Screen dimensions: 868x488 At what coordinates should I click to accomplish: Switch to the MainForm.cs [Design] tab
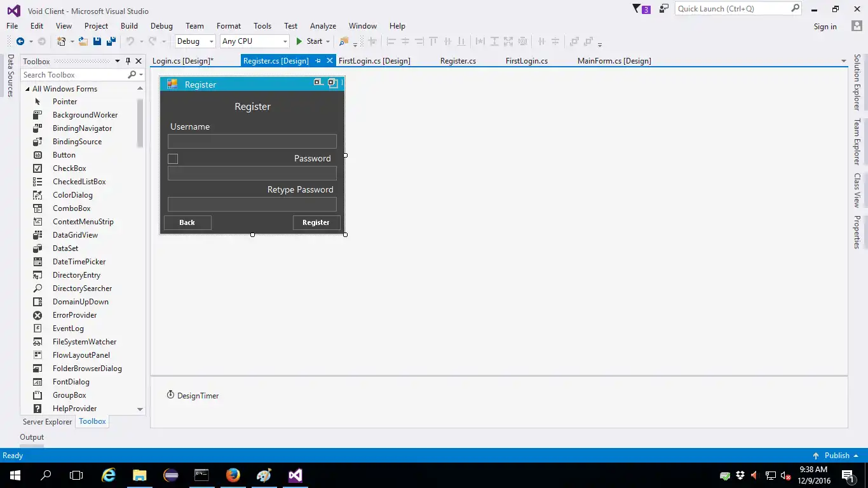click(614, 61)
